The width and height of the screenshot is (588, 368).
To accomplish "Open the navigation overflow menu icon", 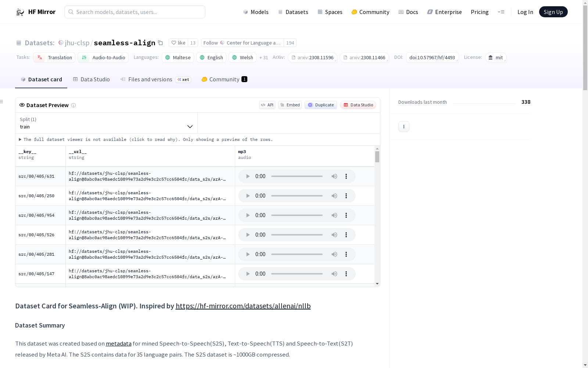I will point(501,12).
